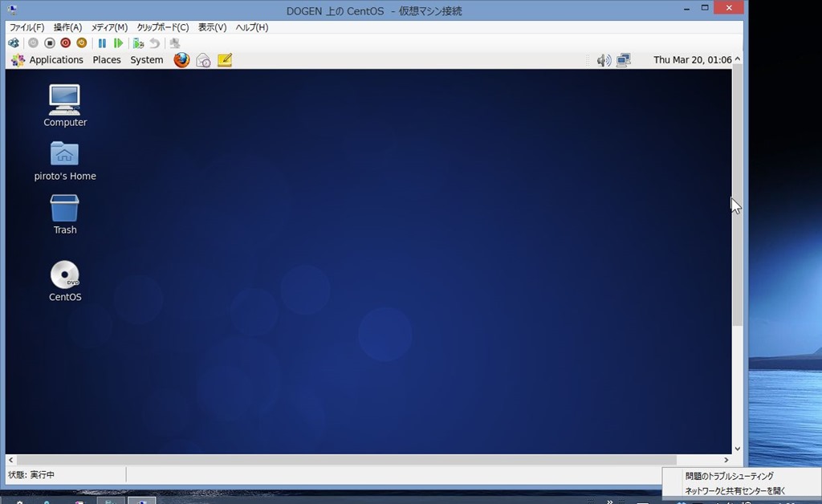Click the Ctrl+Alt+Delete toolbar icon
Viewport: 822px width, 504px height.
[14, 43]
